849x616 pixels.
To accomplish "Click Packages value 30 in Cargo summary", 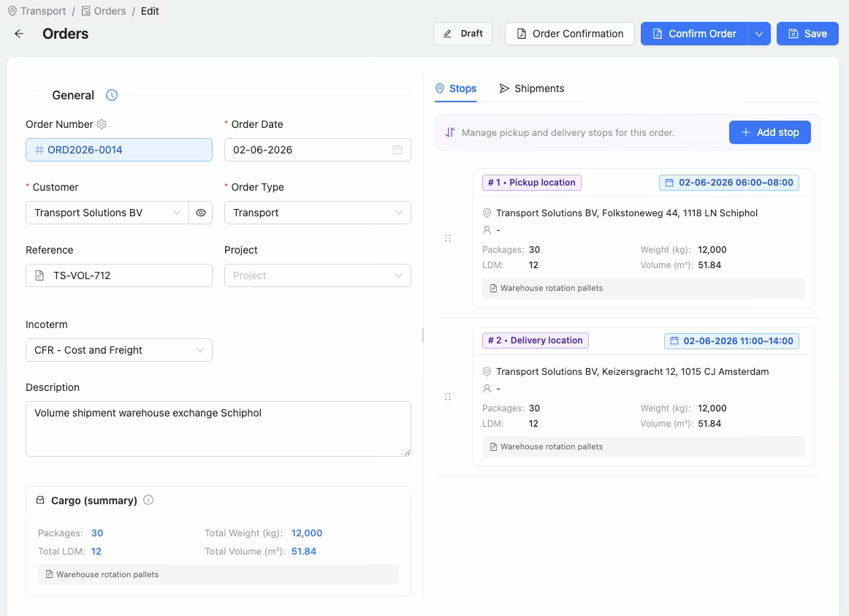I will coord(97,533).
